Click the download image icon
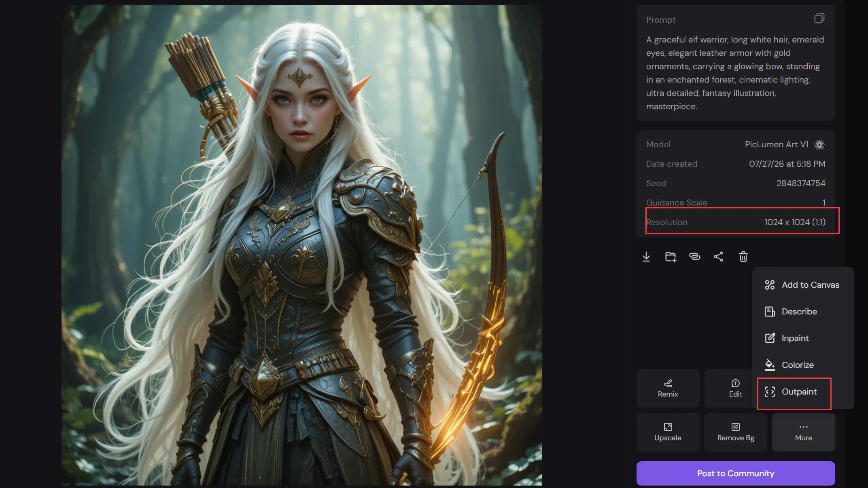The image size is (868, 488). coord(646,257)
